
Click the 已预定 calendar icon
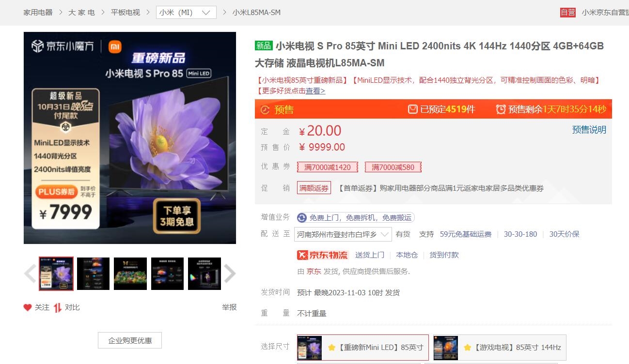pyautogui.click(x=412, y=109)
